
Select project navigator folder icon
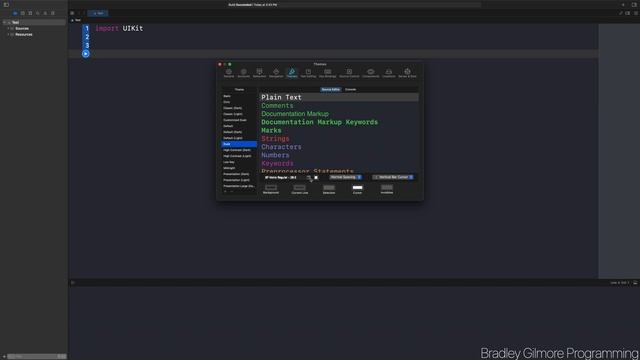15,13
